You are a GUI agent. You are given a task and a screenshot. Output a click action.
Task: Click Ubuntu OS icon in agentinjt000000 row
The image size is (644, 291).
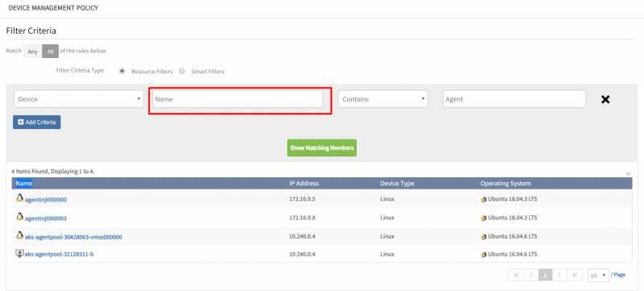pos(484,200)
